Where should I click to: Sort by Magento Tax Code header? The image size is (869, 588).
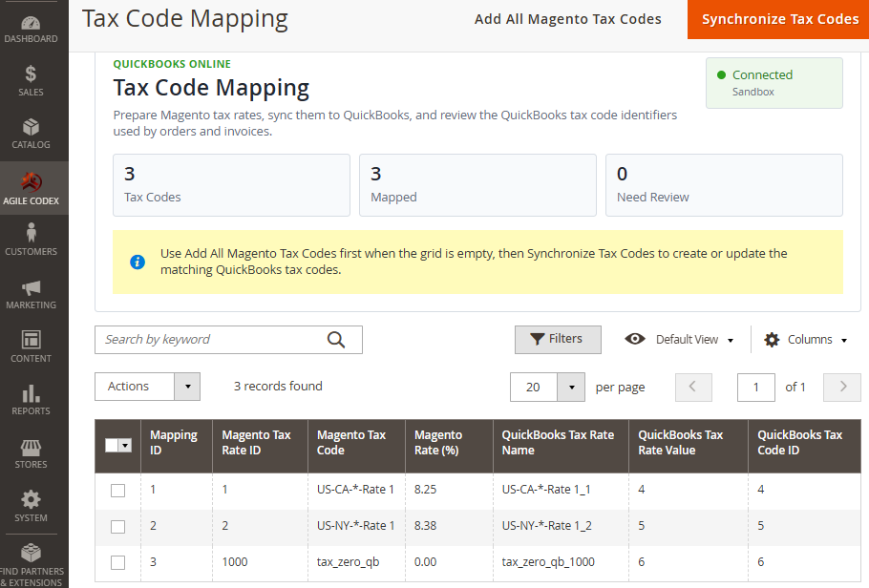[356, 446]
